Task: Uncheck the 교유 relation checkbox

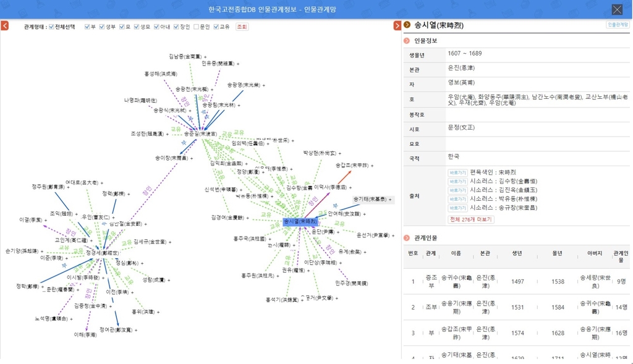Action: pos(216,27)
